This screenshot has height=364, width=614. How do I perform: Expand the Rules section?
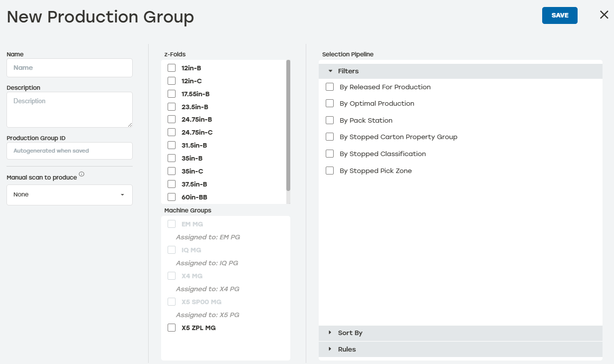tap(460, 349)
